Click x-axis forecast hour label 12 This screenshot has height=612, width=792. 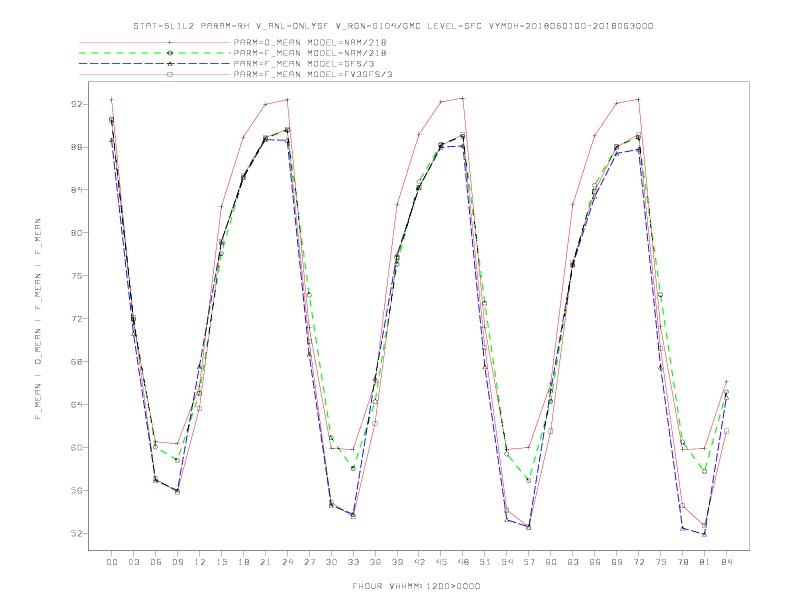pyautogui.click(x=200, y=562)
